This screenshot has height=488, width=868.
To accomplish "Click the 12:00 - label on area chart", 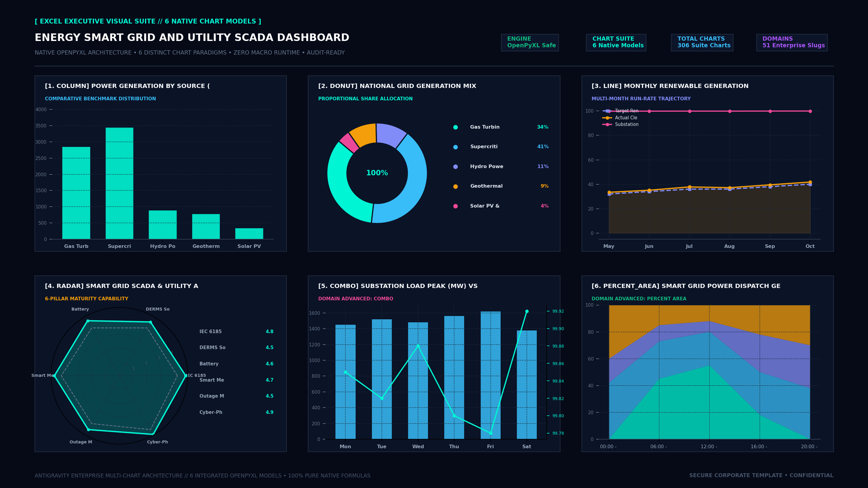I will point(709,446).
